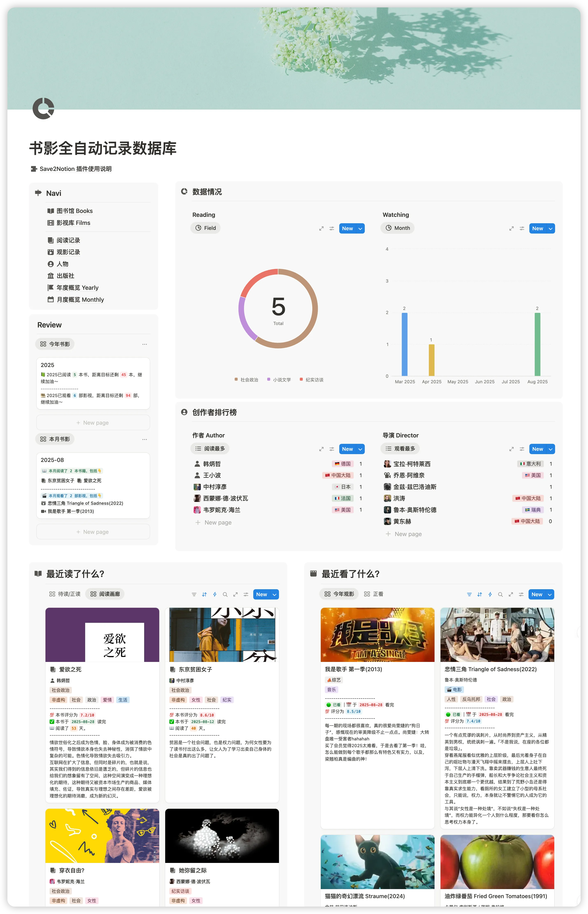
Task: Open the 图书馆 Books page link
Action: 74,211
